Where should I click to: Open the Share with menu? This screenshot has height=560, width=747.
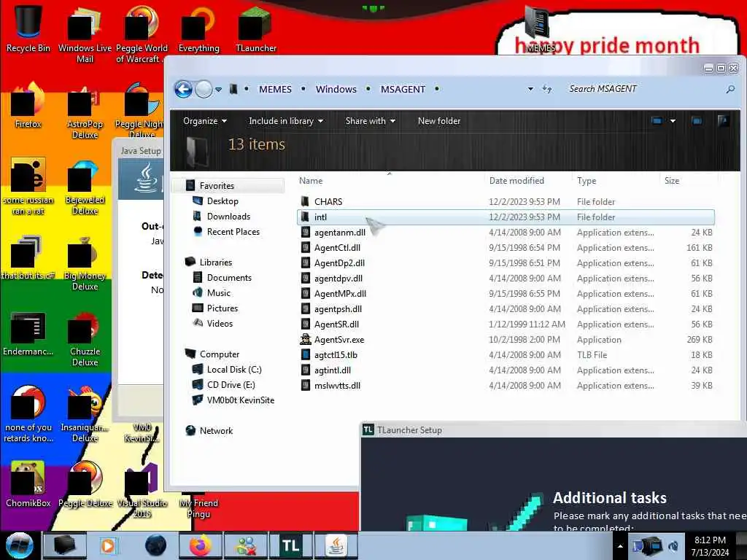370,121
